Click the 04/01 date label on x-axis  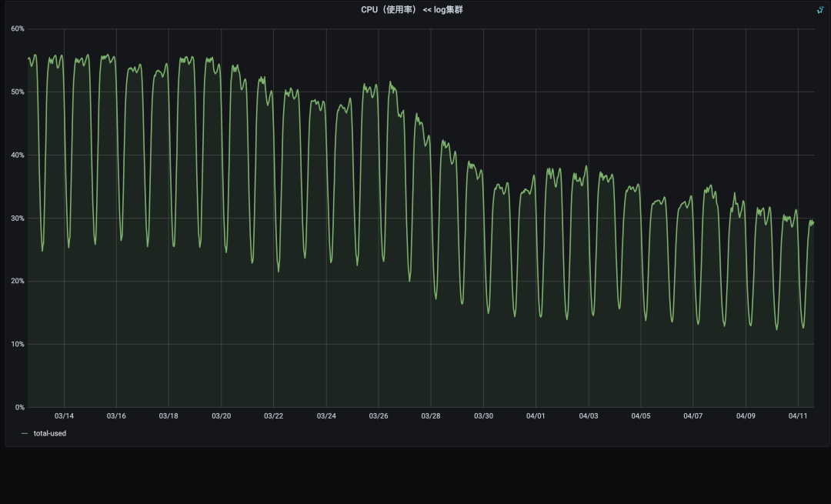point(536,416)
